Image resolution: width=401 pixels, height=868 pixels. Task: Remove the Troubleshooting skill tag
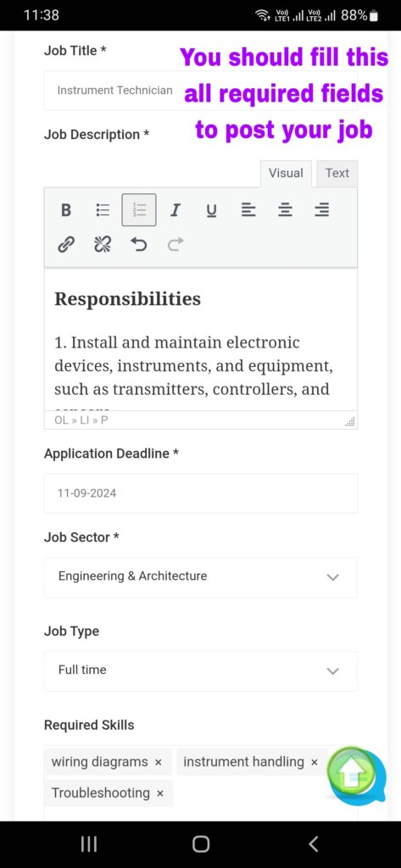(x=160, y=793)
